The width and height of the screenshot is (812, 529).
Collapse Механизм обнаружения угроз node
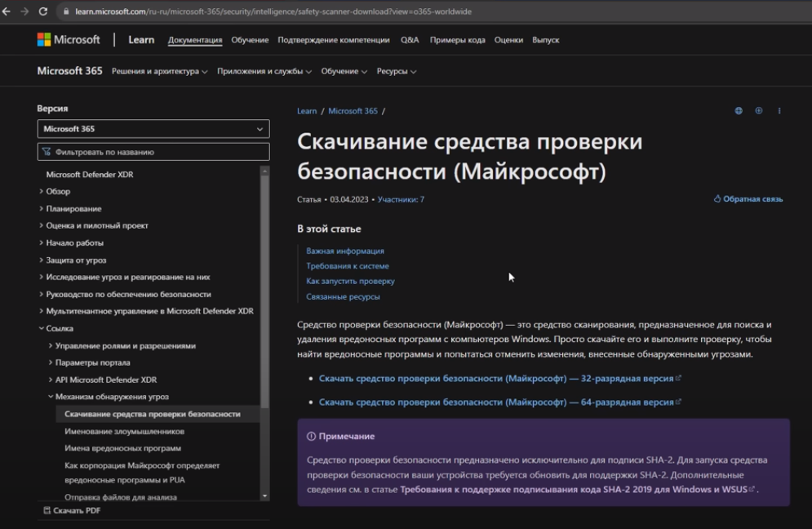pos(51,397)
